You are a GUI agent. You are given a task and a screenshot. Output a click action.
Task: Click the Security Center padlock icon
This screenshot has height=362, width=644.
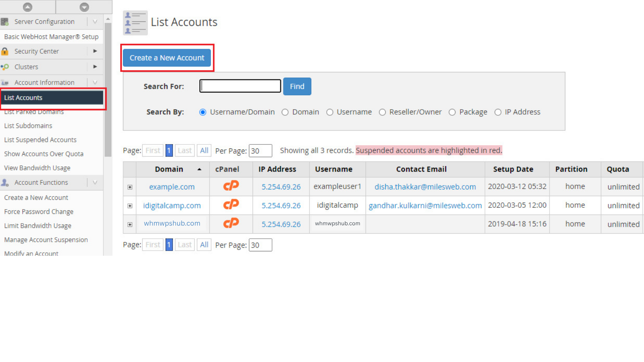pyautogui.click(x=5, y=51)
